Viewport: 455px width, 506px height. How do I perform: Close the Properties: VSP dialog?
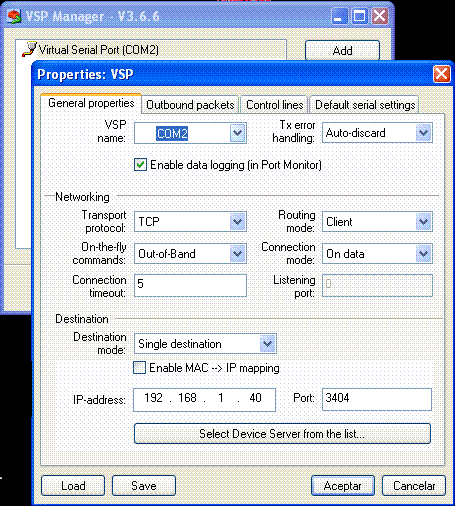[442, 74]
